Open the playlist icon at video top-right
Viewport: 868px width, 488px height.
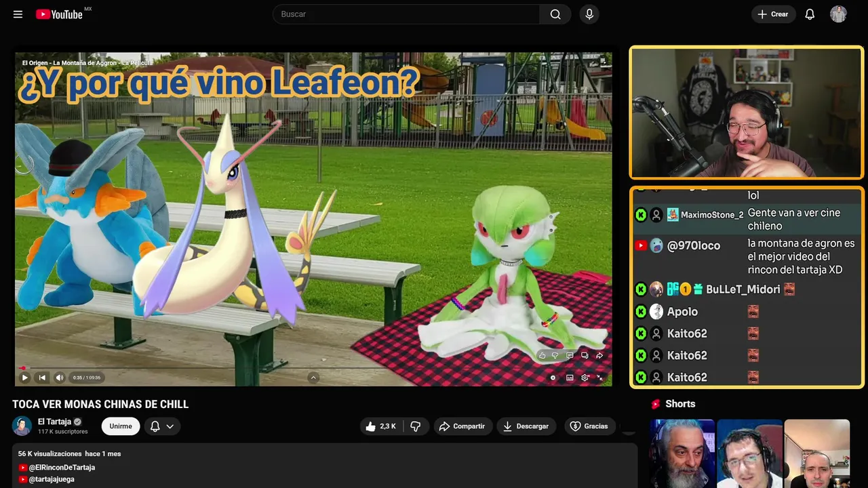(x=603, y=62)
